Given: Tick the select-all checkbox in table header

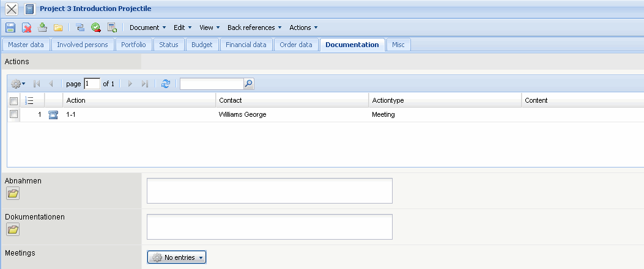Looking at the screenshot, I should point(13,101).
